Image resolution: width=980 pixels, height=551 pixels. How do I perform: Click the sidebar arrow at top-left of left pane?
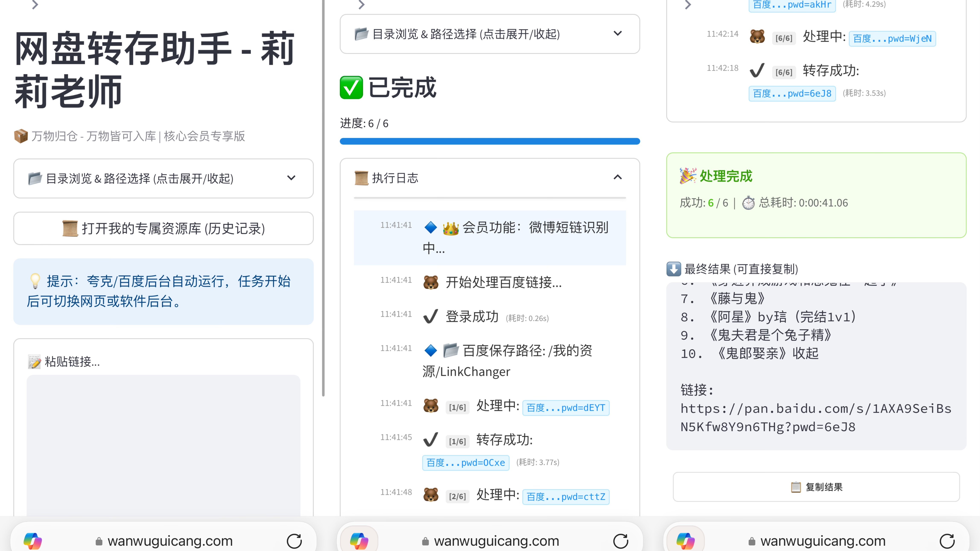tap(35, 5)
